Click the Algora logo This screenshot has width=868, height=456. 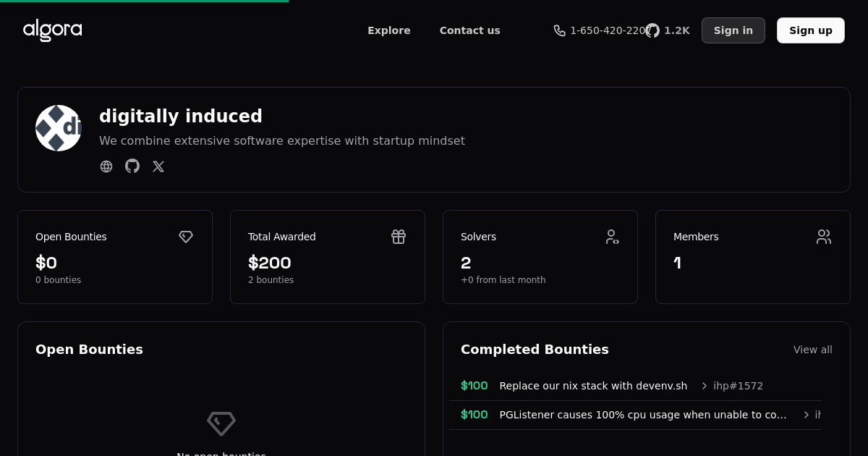click(x=52, y=30)
